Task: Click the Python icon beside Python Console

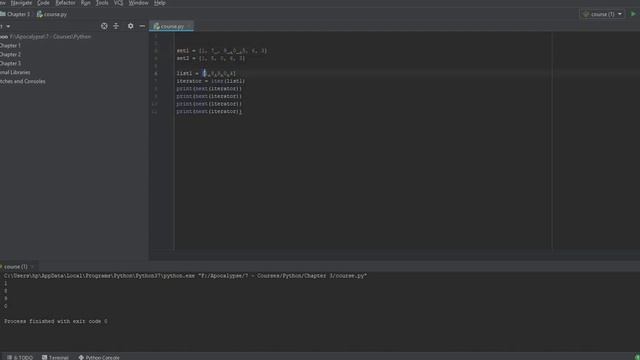Action: [x=81, y=357]
